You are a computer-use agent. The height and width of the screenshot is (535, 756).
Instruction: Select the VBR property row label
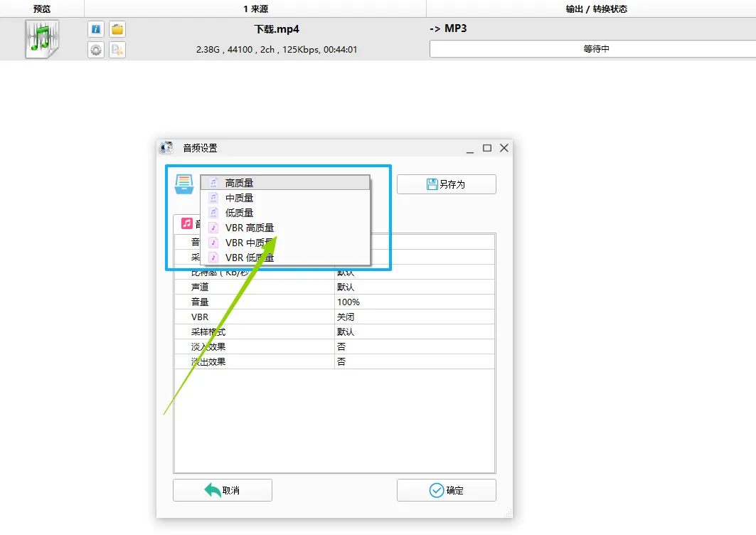(x=200, y=317)
